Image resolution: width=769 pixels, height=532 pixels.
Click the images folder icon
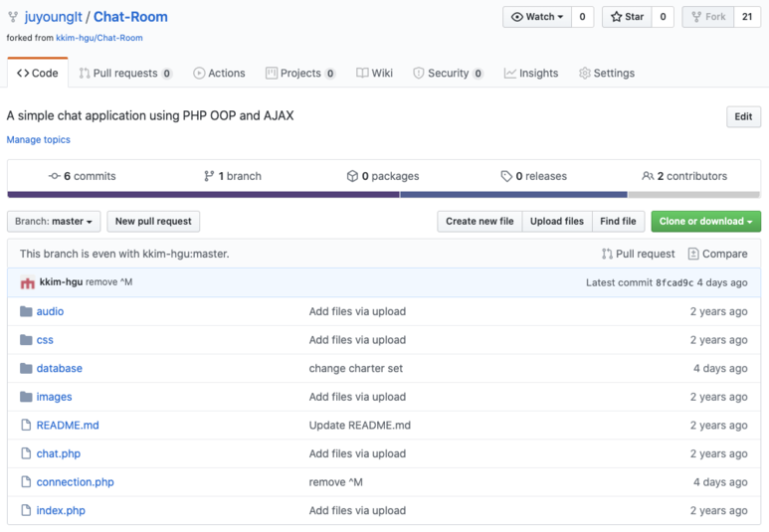(26, 397)
